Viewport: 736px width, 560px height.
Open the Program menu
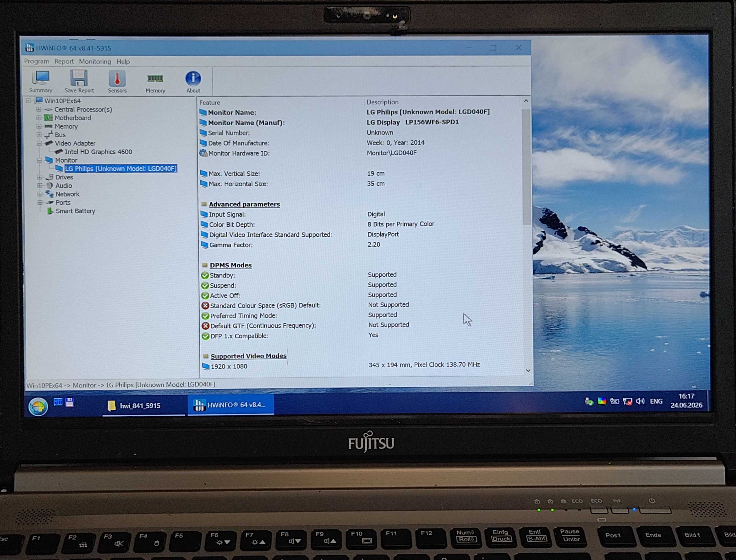click(37, 61)
